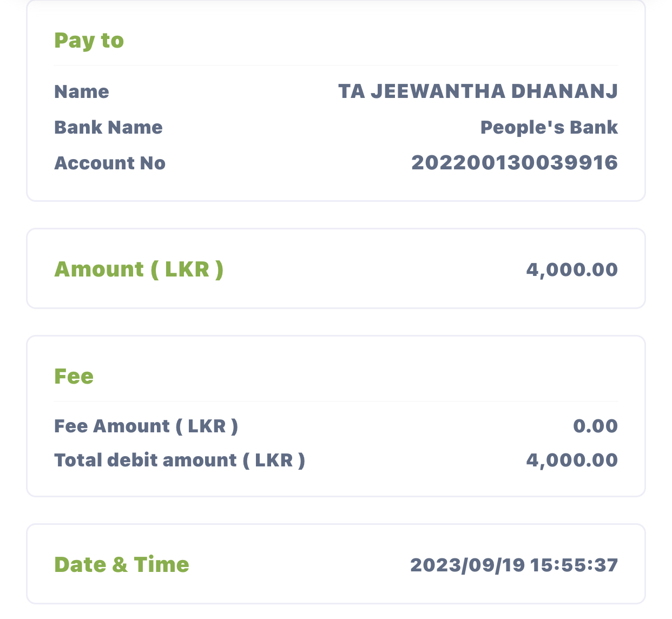The image size is (672, 619).
Task: Select the date 2023/09/19
Action: coord(467,565)
